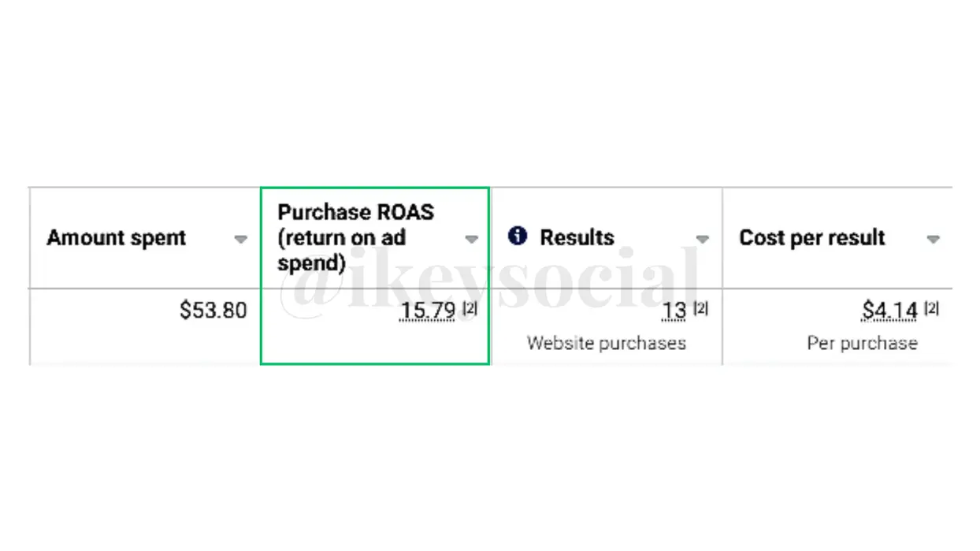This screenshot has height=551, width=980.
Task: Choose the Results column header label
Action: pos(577,237)
